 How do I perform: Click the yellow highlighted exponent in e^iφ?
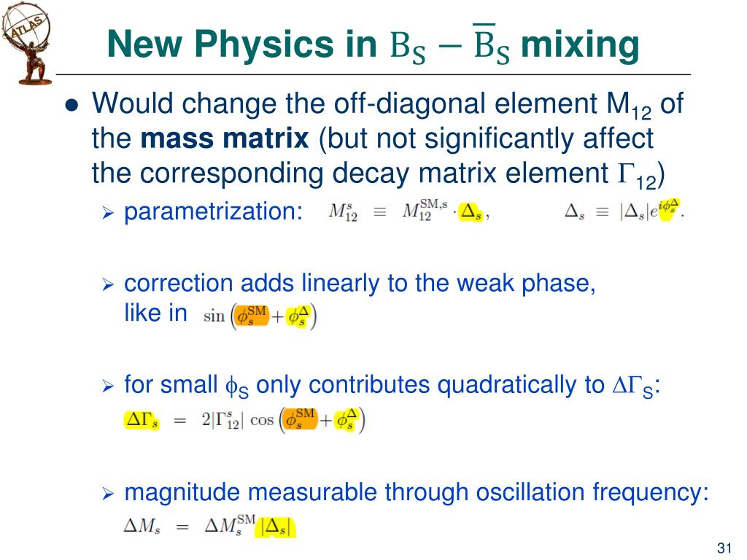668,209
